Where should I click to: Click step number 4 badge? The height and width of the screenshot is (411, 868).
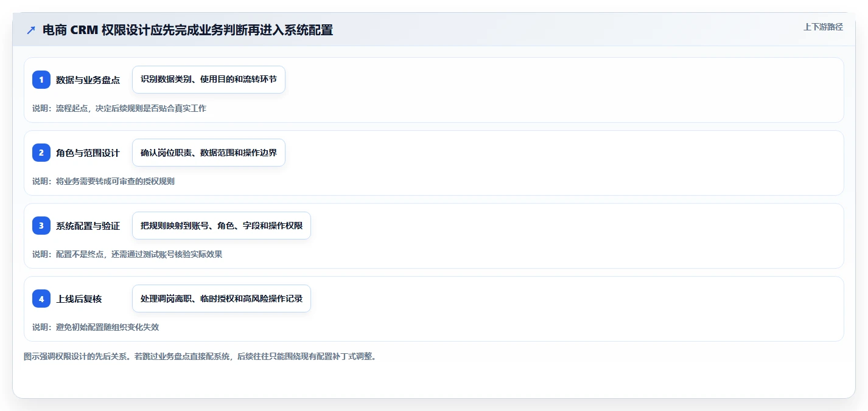pos(41,299)
